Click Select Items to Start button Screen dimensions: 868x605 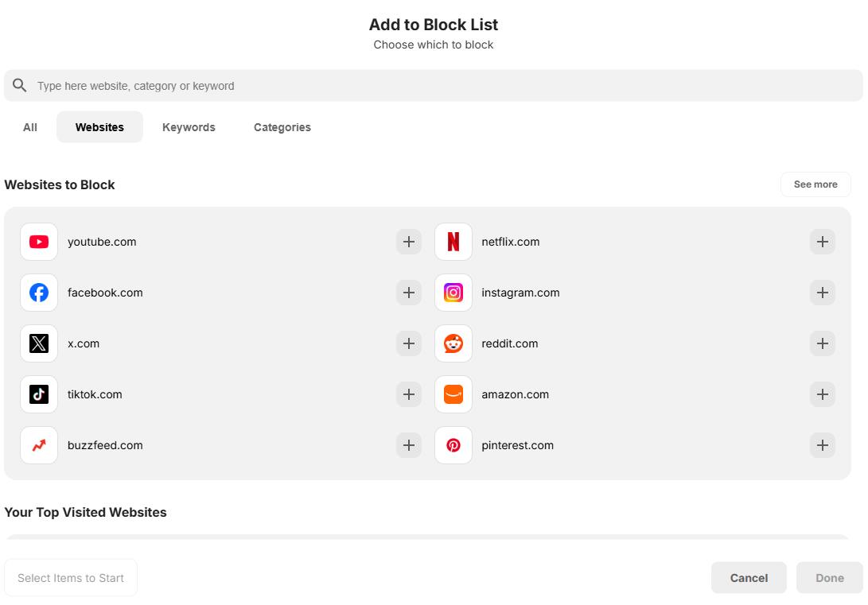pos(71,578)
